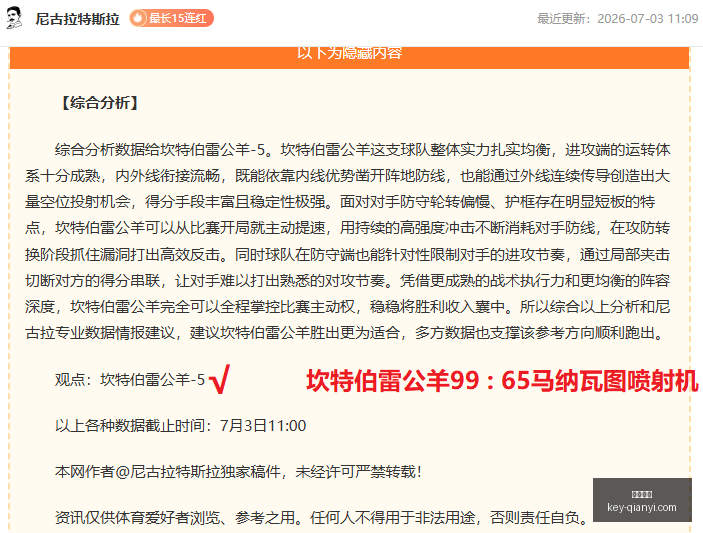Click the flame icon in streak badge
This screenshot has width=703, height=533.
(x=139, y=18)
